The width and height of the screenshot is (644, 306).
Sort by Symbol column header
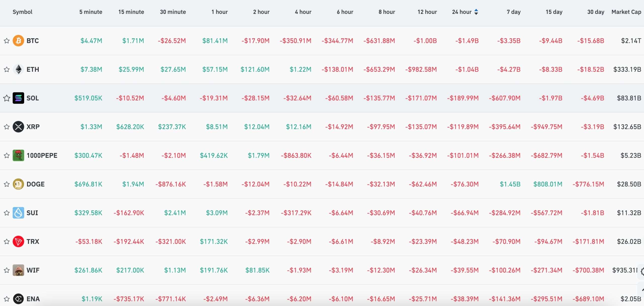point(22,12)
